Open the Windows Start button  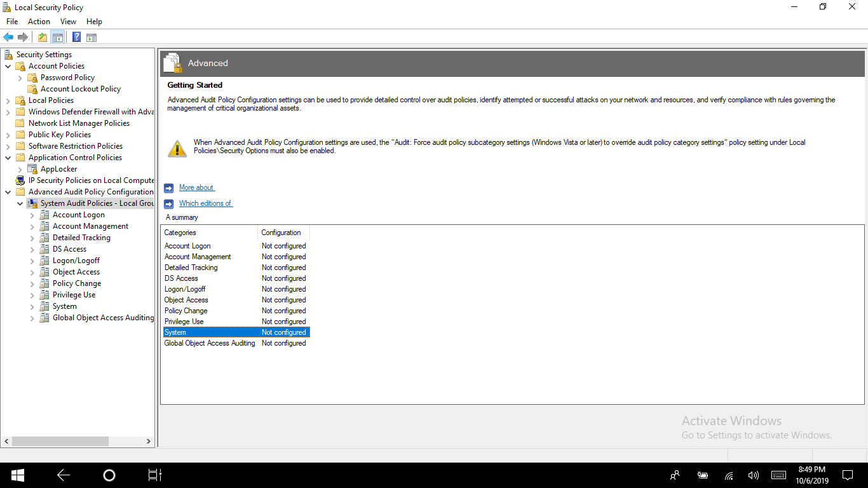17,475
